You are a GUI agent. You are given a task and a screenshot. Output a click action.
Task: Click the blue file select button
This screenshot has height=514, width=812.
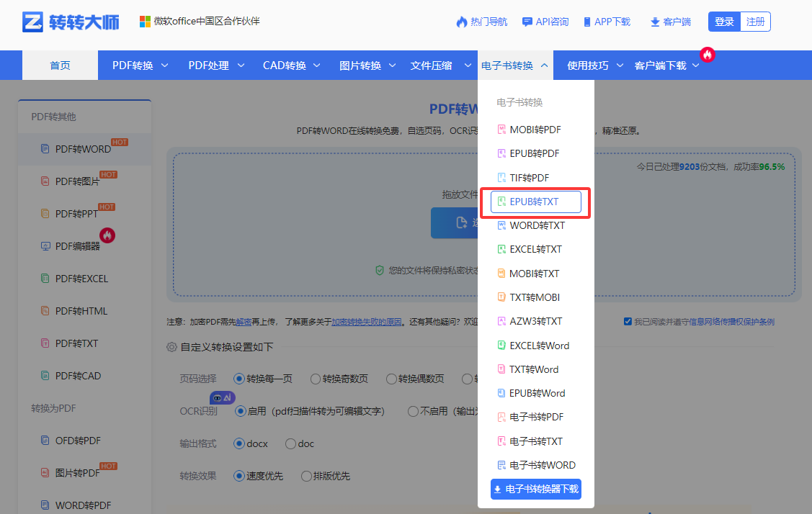pyautogui.click(x=454, y=222)
